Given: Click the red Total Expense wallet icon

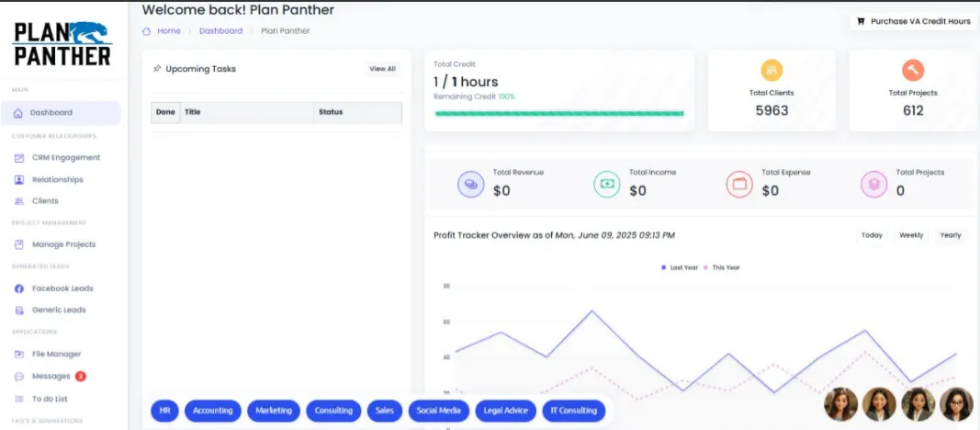Looking at the screenshot, I should coord(739,185).
